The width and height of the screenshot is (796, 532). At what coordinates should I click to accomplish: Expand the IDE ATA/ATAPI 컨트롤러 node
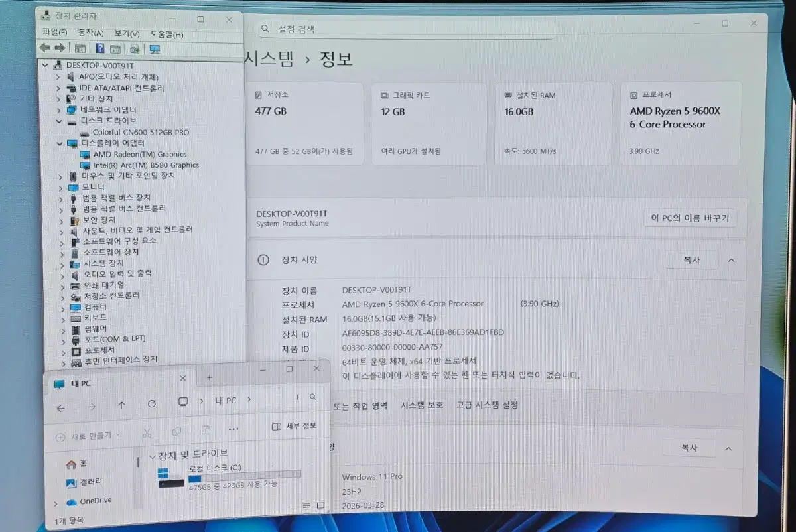pos(58,88)
